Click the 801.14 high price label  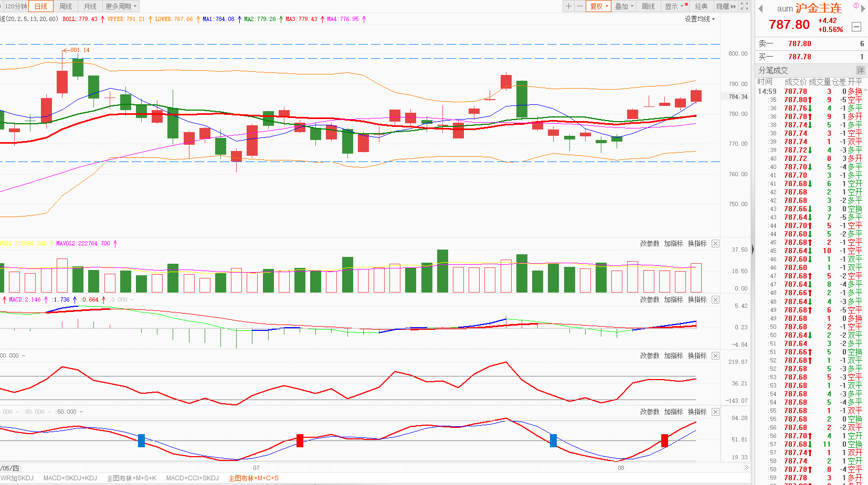pyautogui.click(x=80, y=50)
